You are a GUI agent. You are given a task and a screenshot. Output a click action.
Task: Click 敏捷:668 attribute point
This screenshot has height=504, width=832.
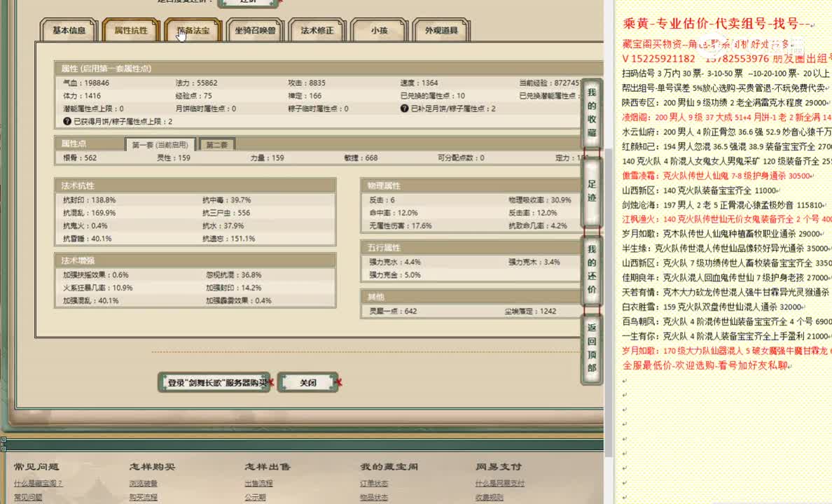361,157
